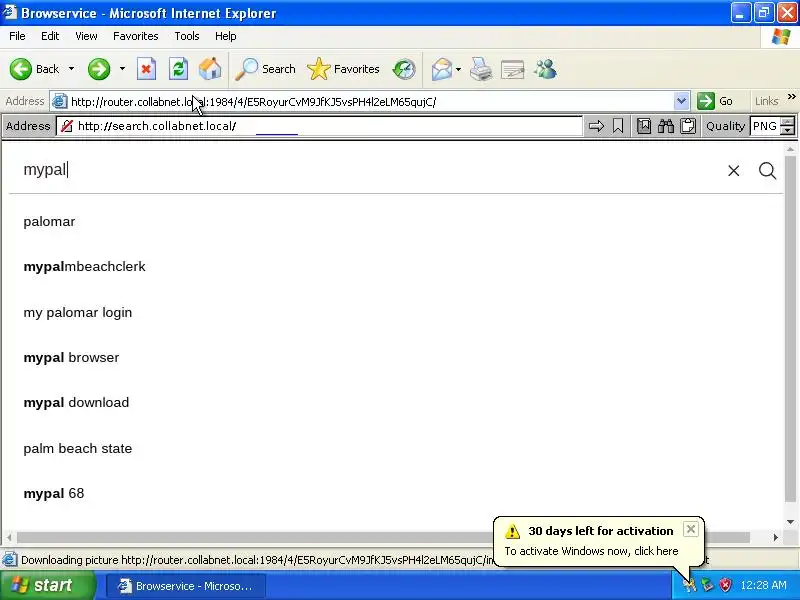This screenshot has width=800, height=600.
Task: Open the Favorites star toolbar button
Action: click(343, 69)
